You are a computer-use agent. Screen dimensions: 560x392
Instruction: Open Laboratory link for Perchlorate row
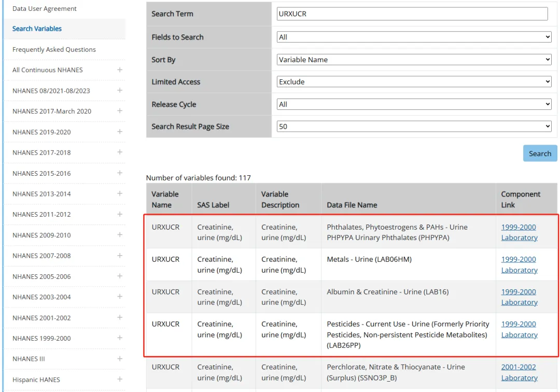click(x=519, y=377)
